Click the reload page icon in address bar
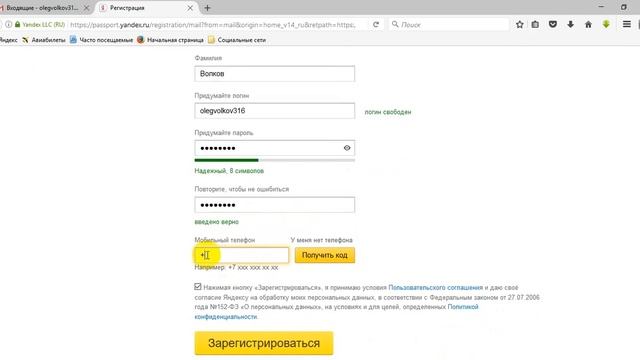640x360 pixels. pos(376,24)
